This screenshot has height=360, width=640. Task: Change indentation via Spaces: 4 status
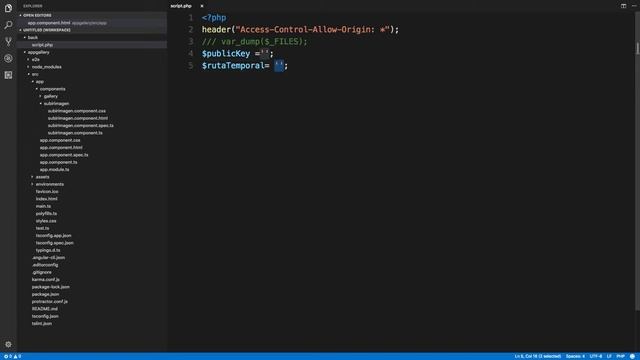(x=575, y=356)
